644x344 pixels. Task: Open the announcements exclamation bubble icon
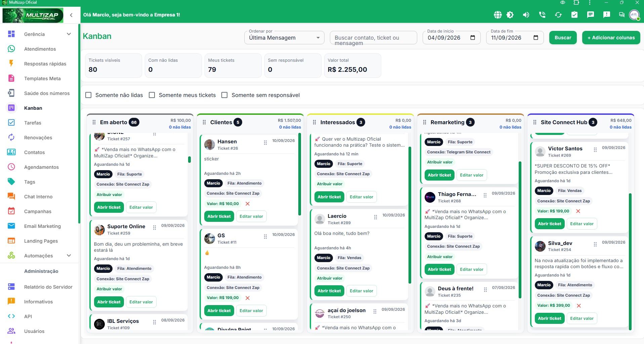point(607,15)
